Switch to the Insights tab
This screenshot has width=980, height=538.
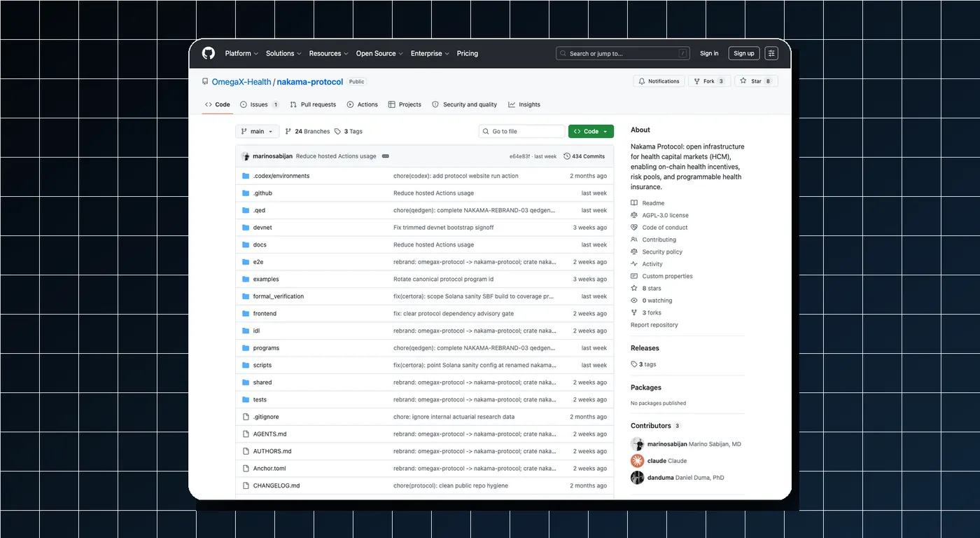(x=524, y=104)
